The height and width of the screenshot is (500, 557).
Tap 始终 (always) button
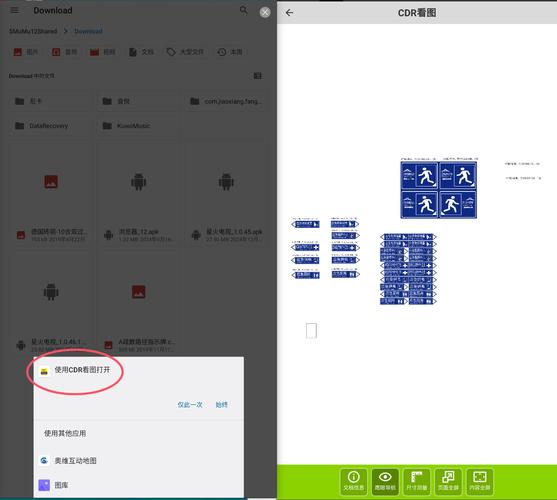pyautogui.click(x=222, y=404)
